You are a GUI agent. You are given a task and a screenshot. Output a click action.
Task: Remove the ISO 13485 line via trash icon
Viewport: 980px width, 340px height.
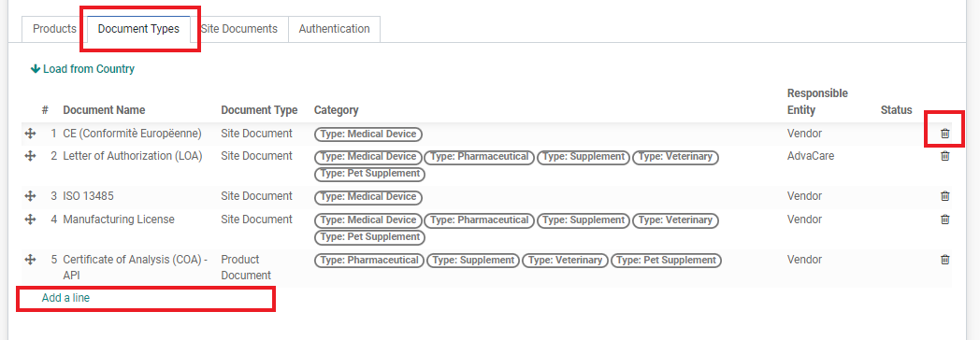point(945,196)
